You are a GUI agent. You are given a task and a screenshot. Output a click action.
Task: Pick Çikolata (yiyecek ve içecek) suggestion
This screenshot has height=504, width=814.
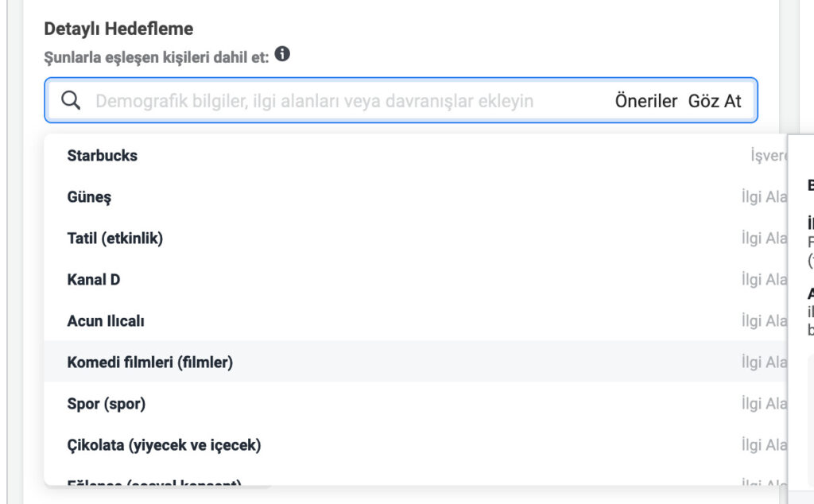tap(164, 445)
